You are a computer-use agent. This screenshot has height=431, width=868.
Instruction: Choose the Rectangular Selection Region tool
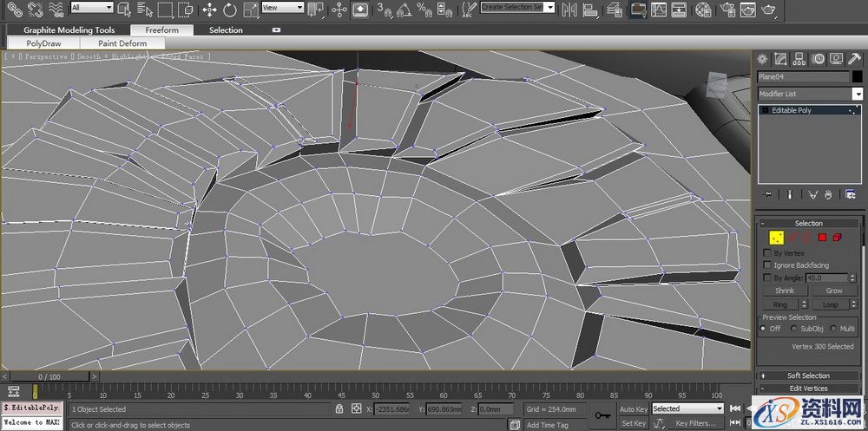point(164,9)
